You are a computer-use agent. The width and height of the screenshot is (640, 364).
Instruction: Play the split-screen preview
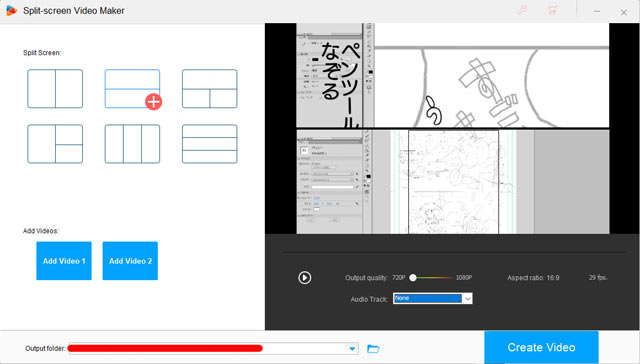coord(304,277)
